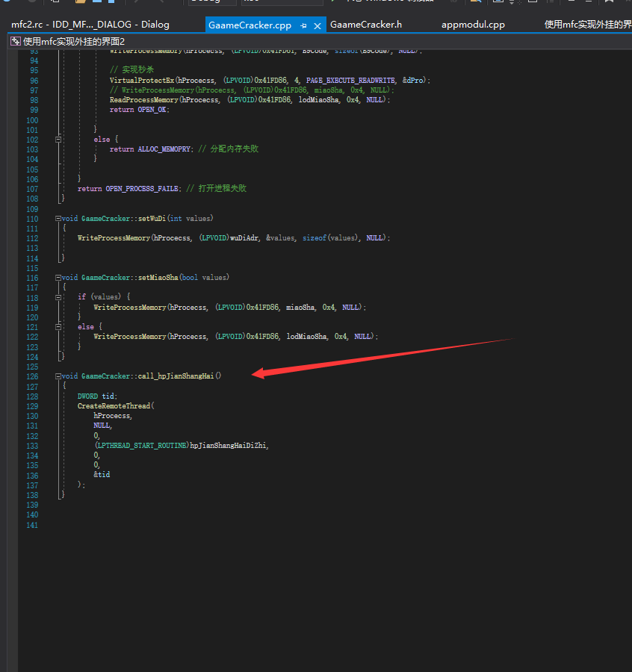Click hpJianShangHaiDiZhi variable
632x672 pixels.
click(228, 446)
